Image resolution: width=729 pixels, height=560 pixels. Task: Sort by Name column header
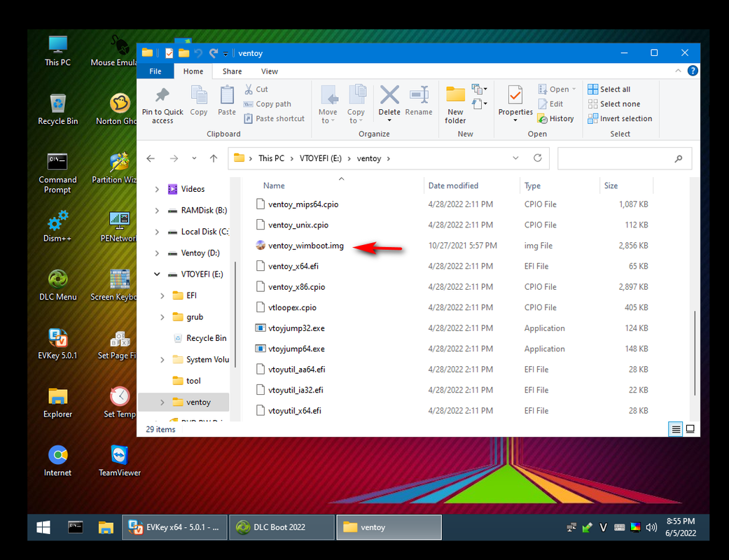(273, 185)
